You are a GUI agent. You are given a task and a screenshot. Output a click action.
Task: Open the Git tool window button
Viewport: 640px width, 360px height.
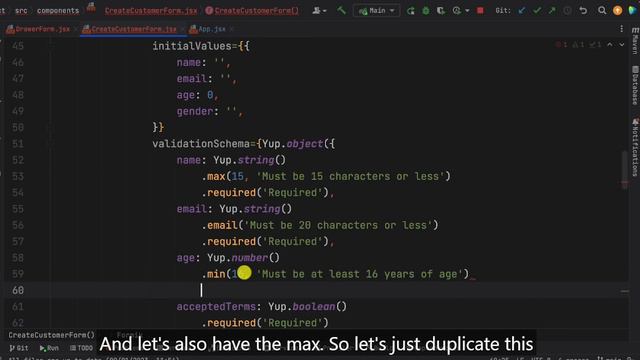pos(19,348)
